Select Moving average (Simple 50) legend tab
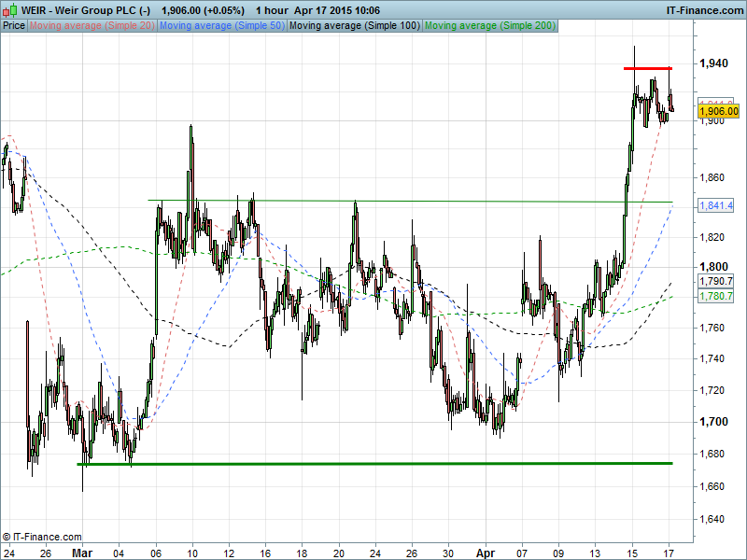Viewport: 747px width, 560px height. (222, 26)
